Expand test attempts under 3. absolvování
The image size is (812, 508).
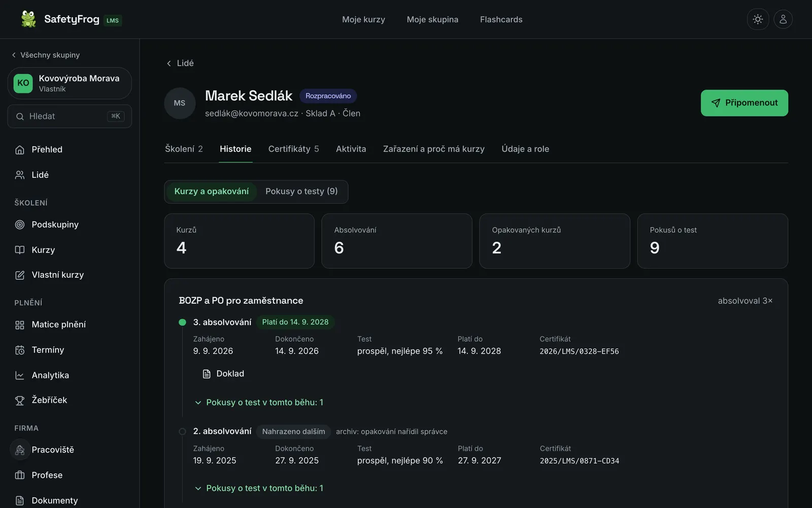click(x=259, y=402)
